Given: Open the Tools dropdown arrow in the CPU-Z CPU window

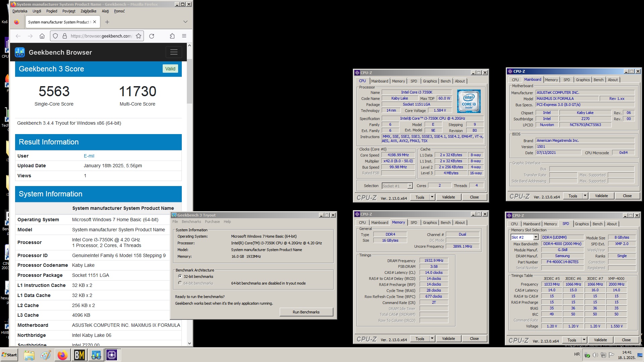Looking at the screenshot, I should tap(432, 197).
